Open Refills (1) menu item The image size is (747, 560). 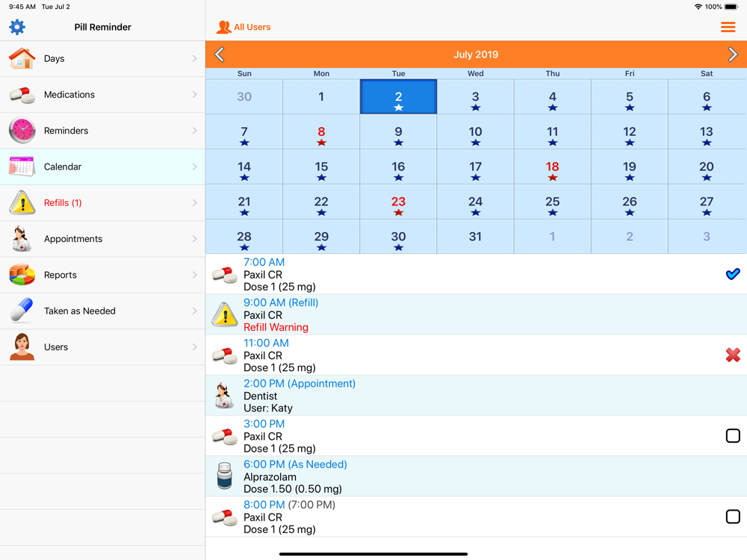[102, 203]
